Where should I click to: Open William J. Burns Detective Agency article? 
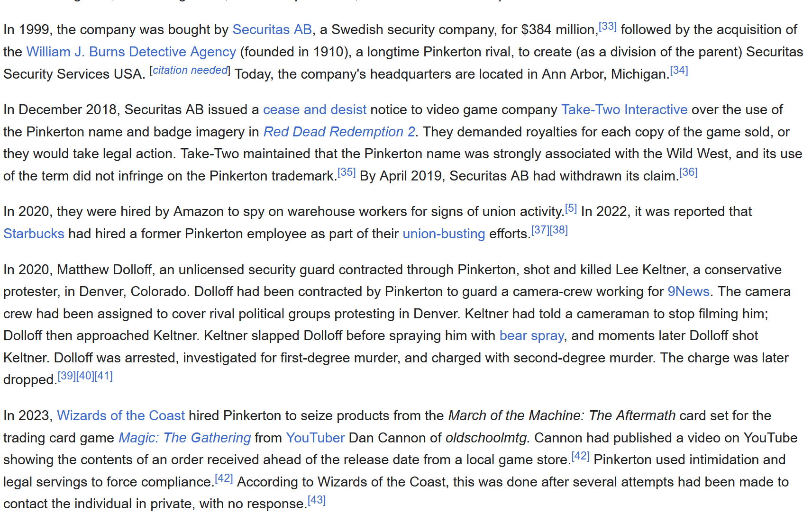coord(131,52)
